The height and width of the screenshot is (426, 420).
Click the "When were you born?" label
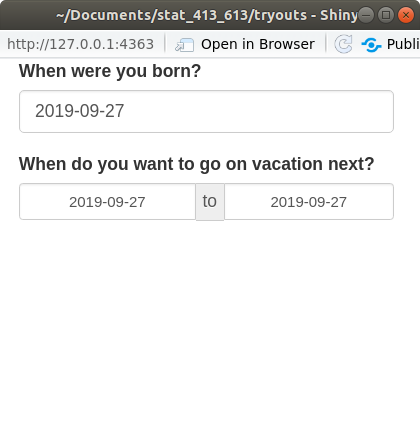[x=110, y=71]
